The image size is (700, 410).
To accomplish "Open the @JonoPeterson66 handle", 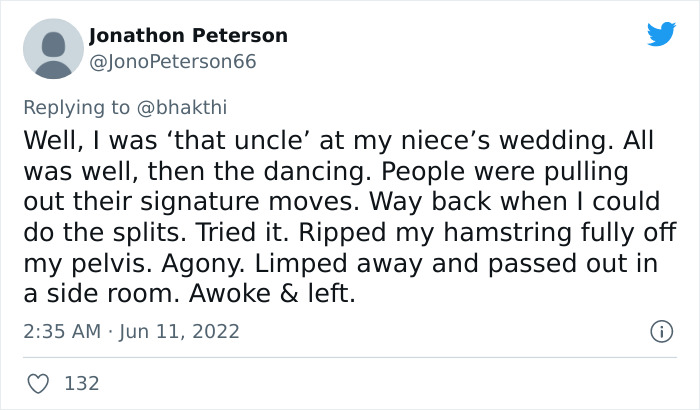I will click(172, 62).
